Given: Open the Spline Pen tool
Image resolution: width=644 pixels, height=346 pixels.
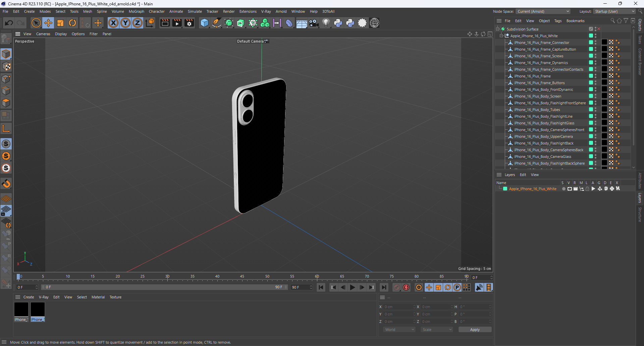Looking at the screenshot, I should click(217, 23).
